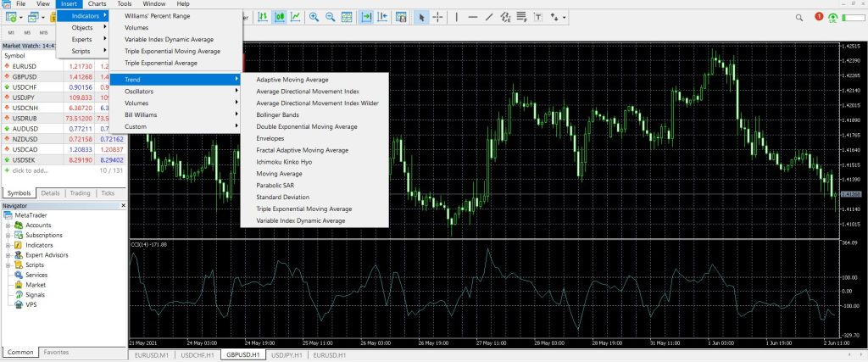Choose Bollinger Bands from Trend submenu
Image resolution: width=868 pixels, height=362 pixels.
277,114
